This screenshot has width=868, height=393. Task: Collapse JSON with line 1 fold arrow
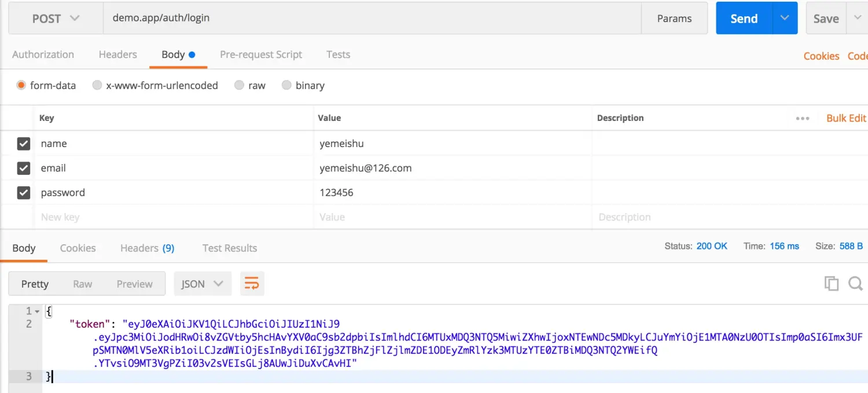pos(38,311)
